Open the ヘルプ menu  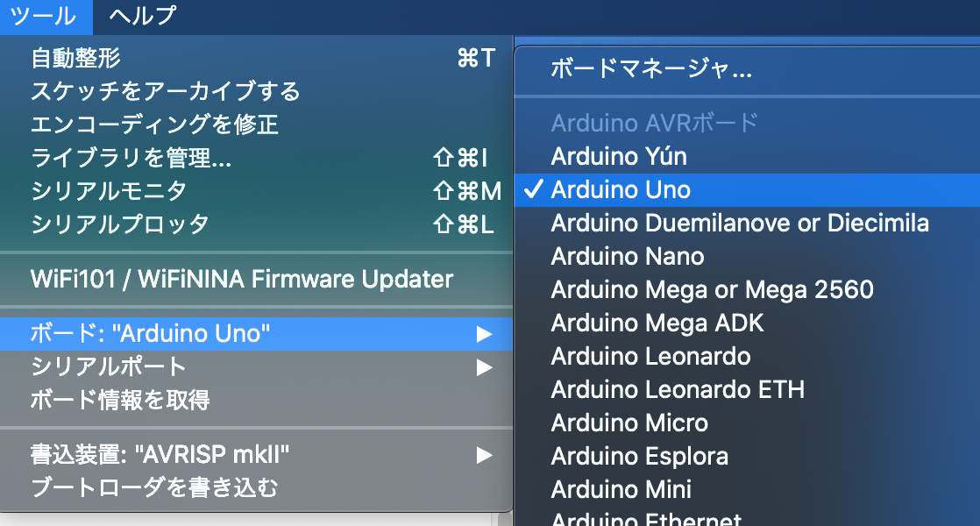click(142, 16)
